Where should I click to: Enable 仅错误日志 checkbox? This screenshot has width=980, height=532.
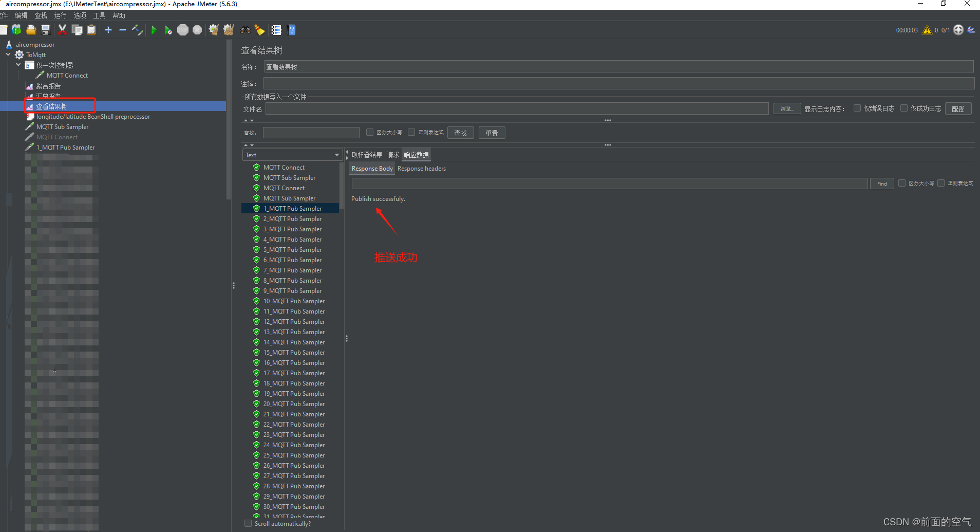tap(857, 108)
